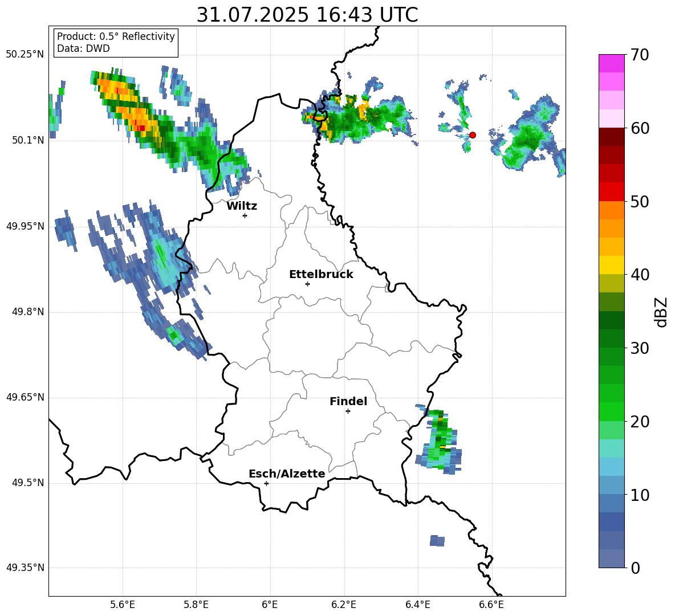Image resolution: width=675 pixels, height=616 pixels.
Task: Click the 20 colorbar tick label
Action: pyautogui.click(x=640, y=422)
